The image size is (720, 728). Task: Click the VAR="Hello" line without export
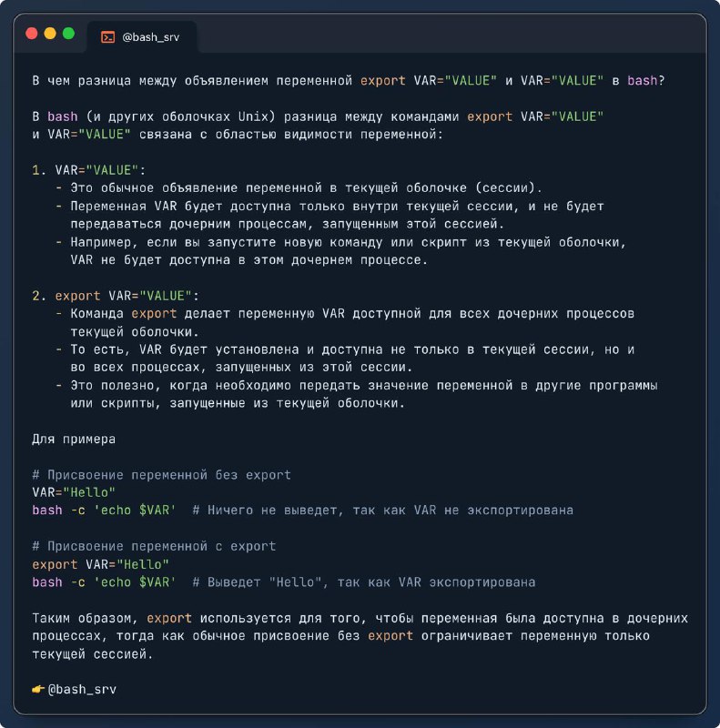74,492
